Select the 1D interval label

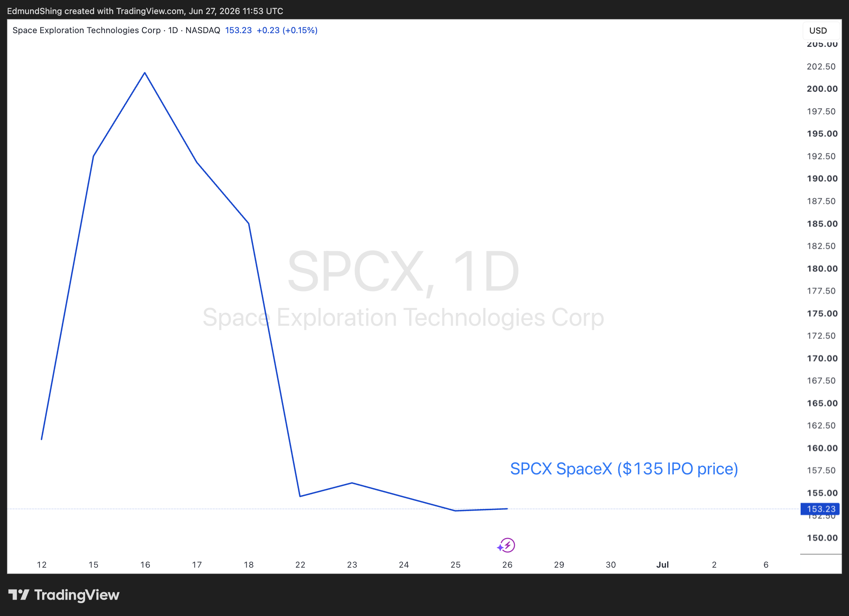click(173, 30)
